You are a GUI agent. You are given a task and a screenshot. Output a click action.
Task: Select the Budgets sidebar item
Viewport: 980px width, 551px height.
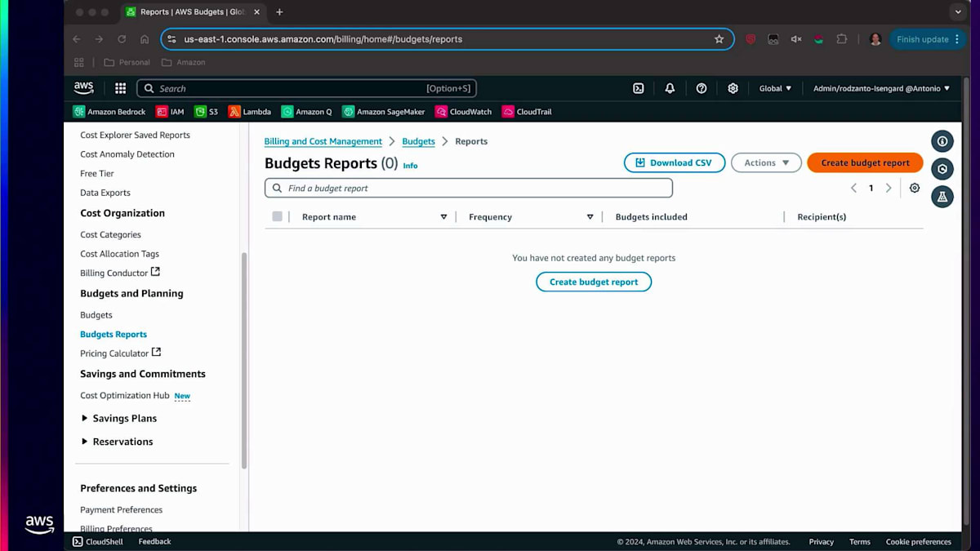click(x=96, y=315)
